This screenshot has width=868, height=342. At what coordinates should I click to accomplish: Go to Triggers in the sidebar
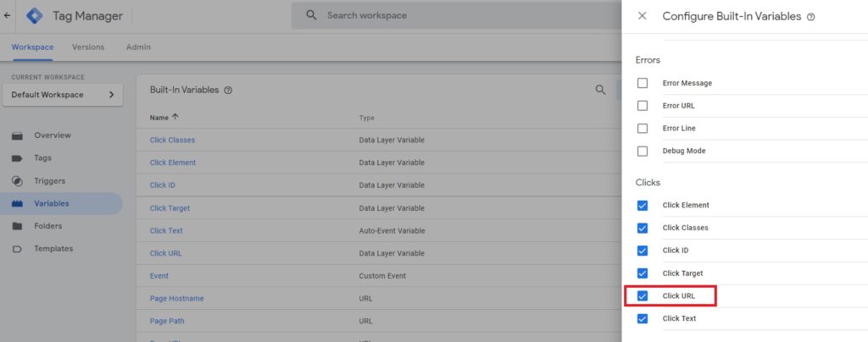pyautogui.click(x=49, y=181)
